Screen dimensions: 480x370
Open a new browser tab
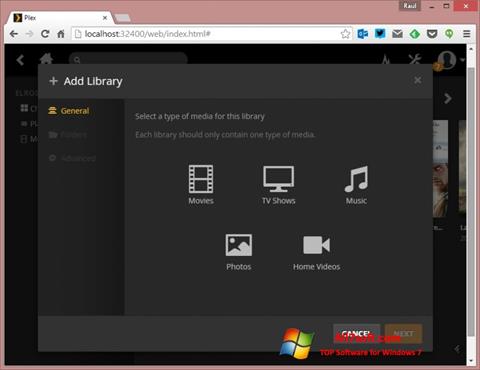click(x=123, y=18)
